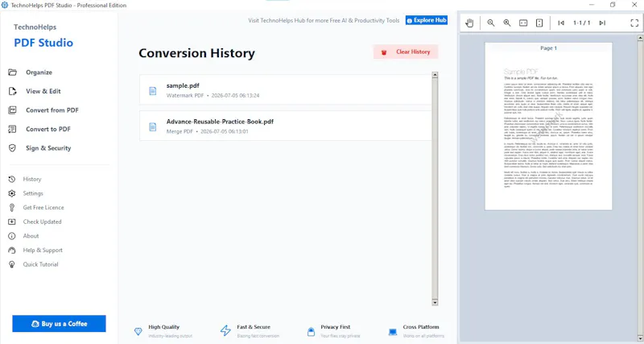Fit the preview page to width
644x344 pixels.
(523, 23)
